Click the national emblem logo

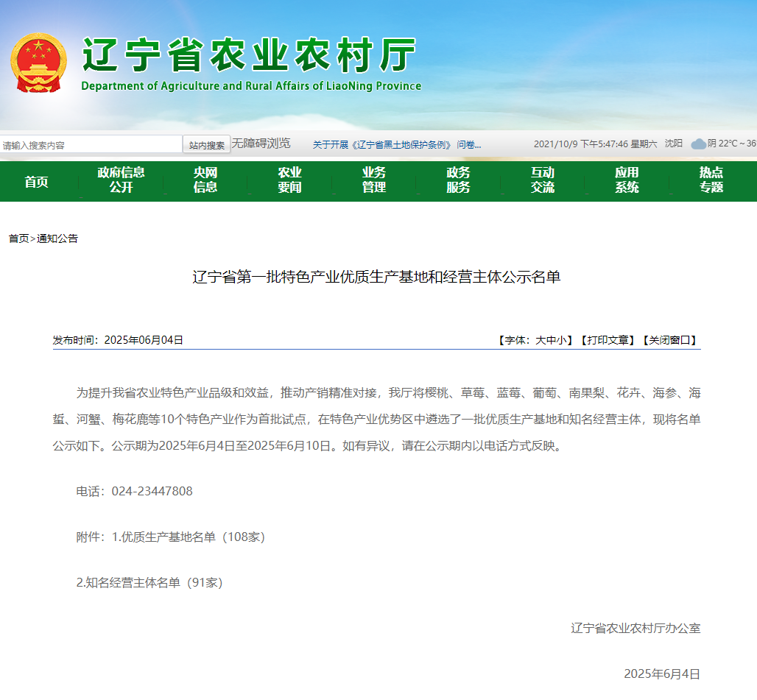coord(38,63)
